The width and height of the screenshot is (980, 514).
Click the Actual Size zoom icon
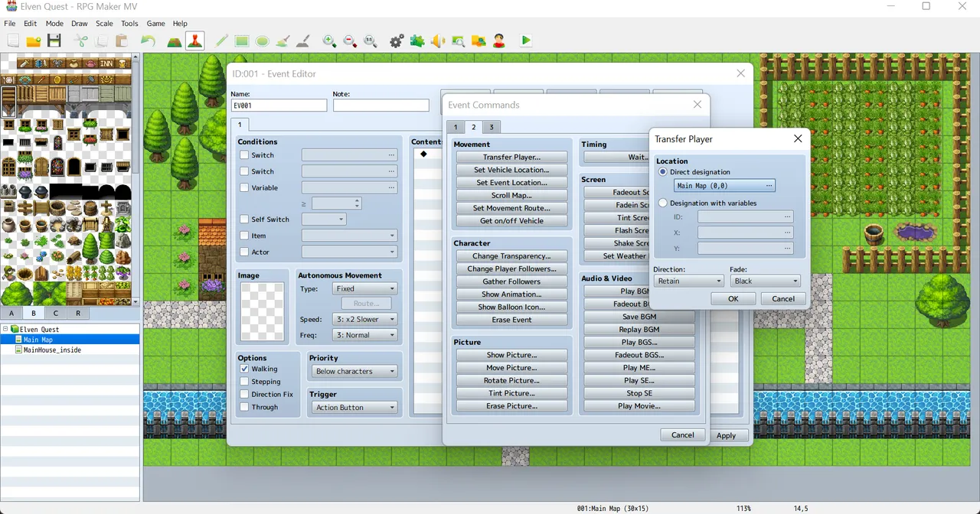(x=370, y=41)
